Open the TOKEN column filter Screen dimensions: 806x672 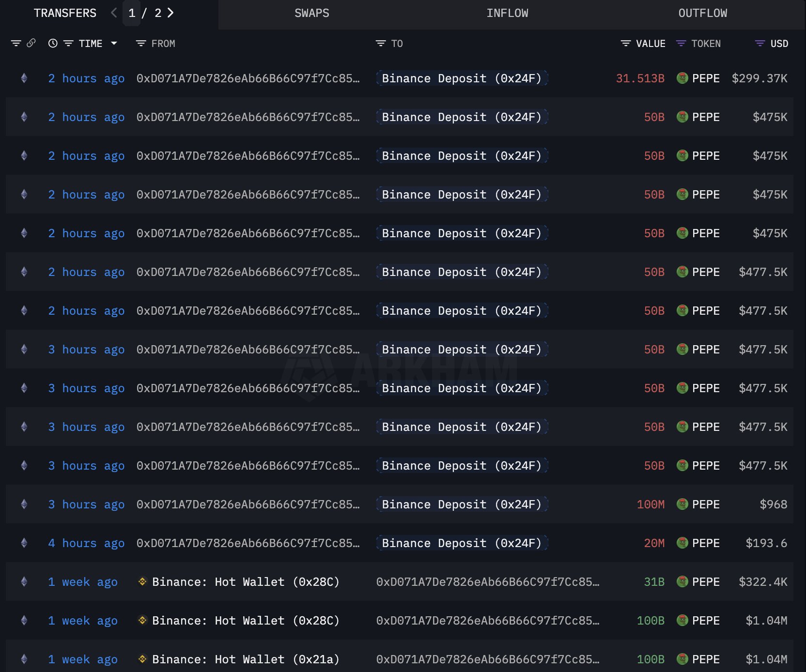681,44
